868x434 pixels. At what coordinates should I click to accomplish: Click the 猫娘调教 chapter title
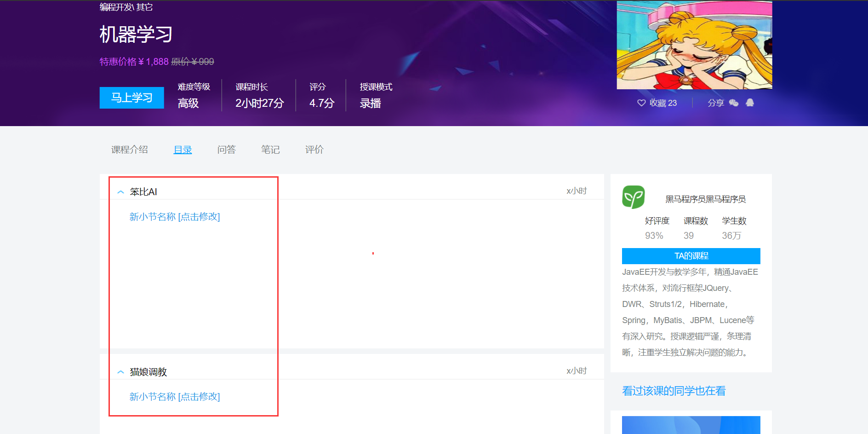point(148,372)
